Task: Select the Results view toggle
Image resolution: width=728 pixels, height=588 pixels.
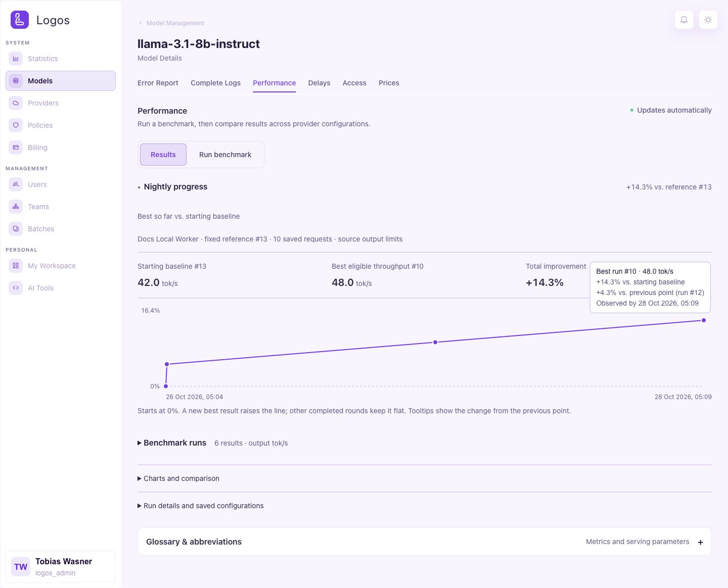Action: pos(163,155)
